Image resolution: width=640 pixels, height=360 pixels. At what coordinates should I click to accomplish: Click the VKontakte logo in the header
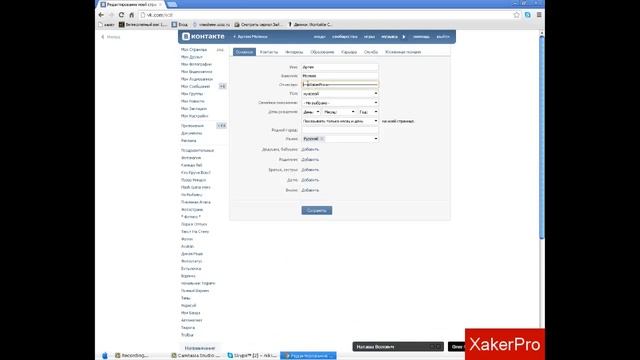[x=203, y=36]
